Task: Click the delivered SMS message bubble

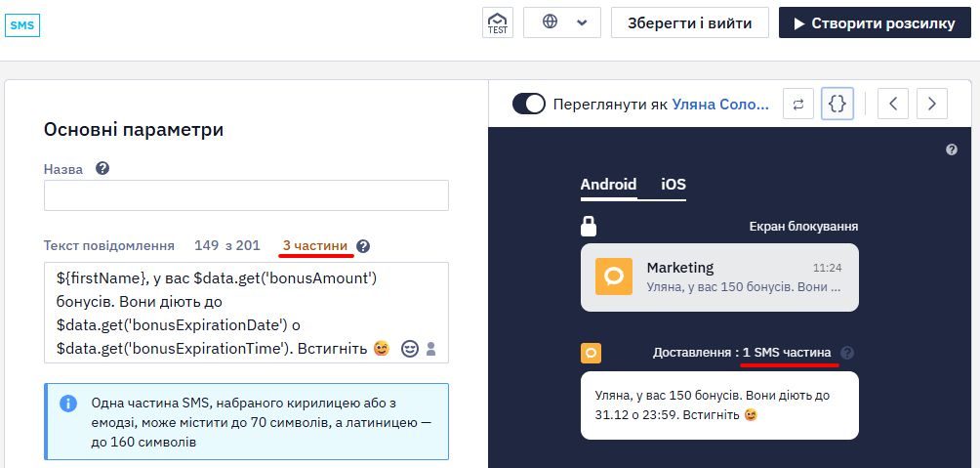Action: pos(719,405)
